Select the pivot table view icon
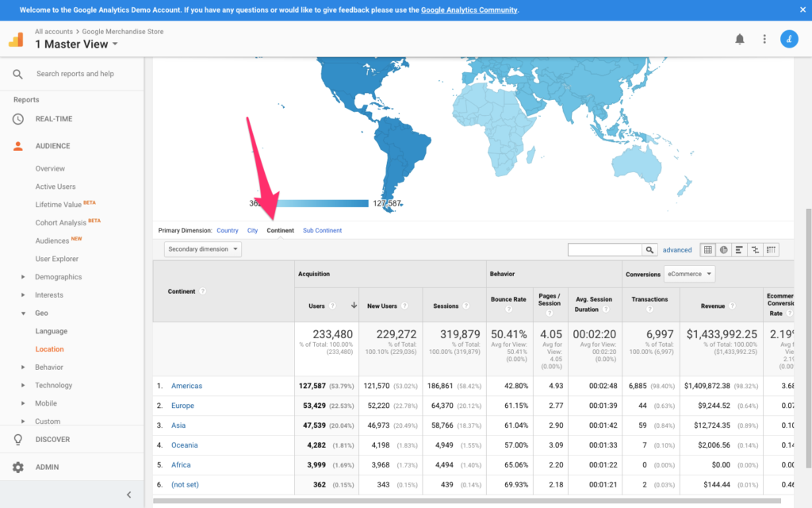This screenshot has height=508, width=812. (x=771, y=249)
